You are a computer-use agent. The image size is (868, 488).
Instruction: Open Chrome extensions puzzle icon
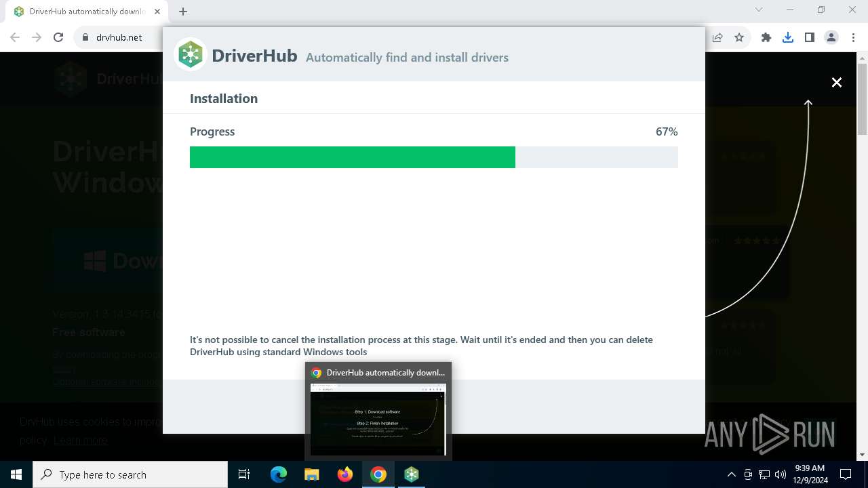coord(766,37)
